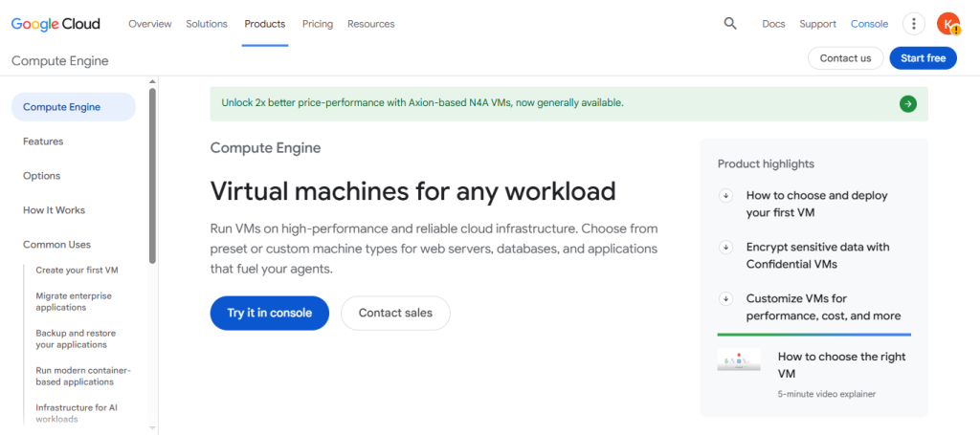Click the Google Cloud logo
This screenshot has width=980, height=435.
(x=56, y=24)
